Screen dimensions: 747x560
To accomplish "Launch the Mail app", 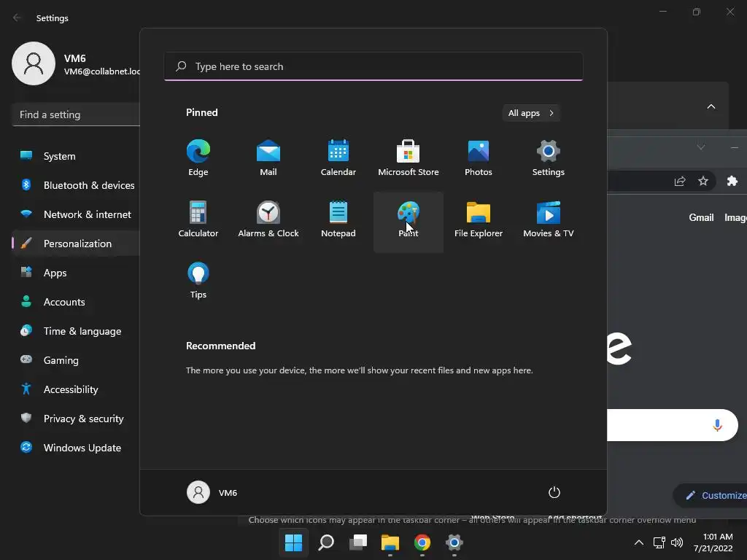I will (x=268, y=158).
